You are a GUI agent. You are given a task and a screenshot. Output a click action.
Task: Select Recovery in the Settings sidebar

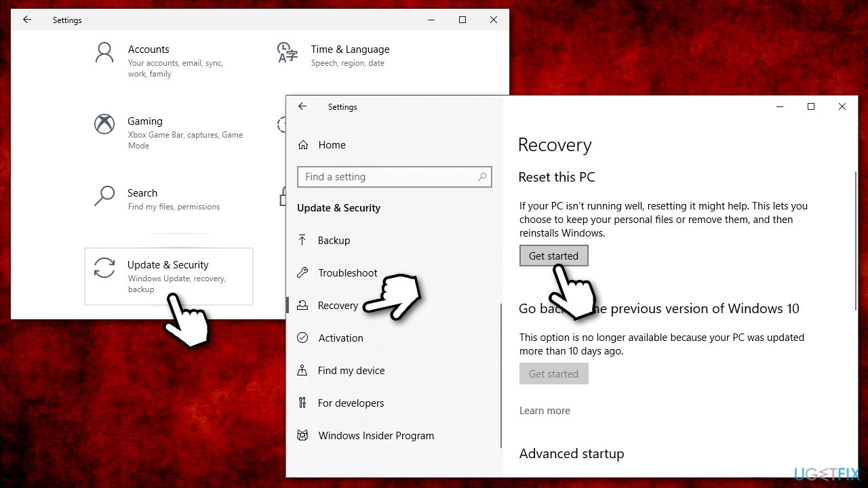pyautogui.click(x=338, y=305)
